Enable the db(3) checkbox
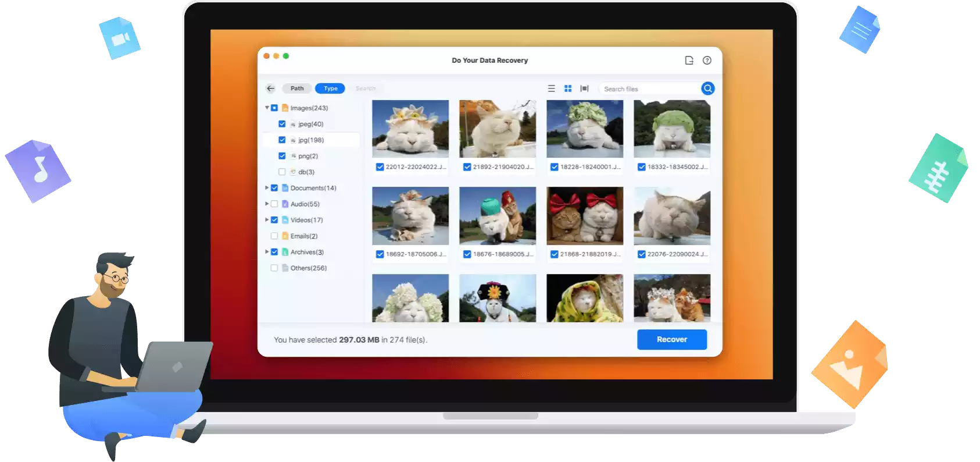980x462 pixels. [282, 172]
